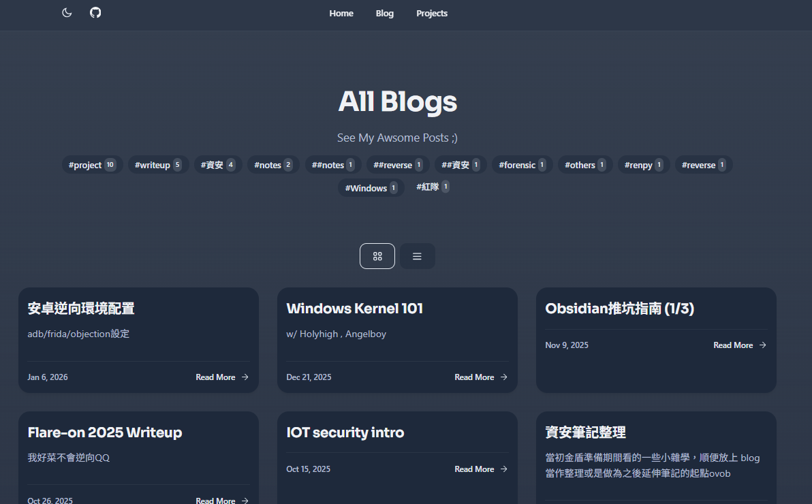Select the #資安 tag with 4 posts
The height and width of the screenshot is (504, 812).
click(x=218, y=165)
